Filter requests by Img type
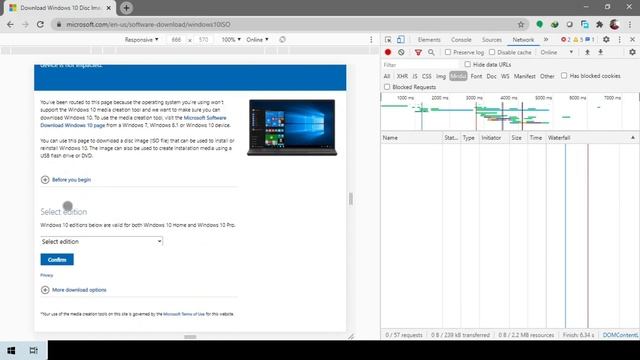The height and width of the screenshot is (360, 640). pos(441,76)
